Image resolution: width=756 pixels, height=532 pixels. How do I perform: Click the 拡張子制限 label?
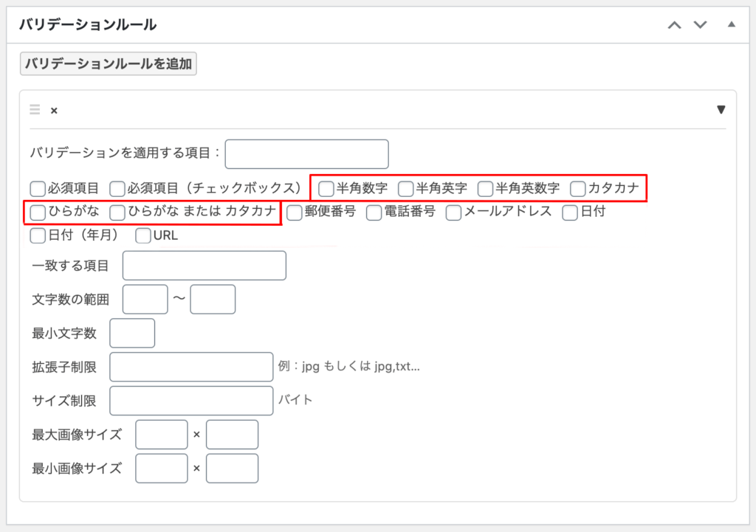64,367
